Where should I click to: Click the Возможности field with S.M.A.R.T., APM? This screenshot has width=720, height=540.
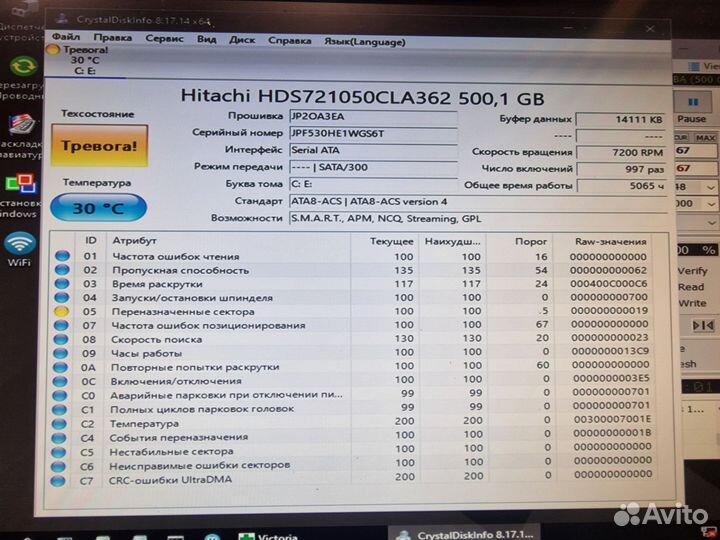[478, 219]
